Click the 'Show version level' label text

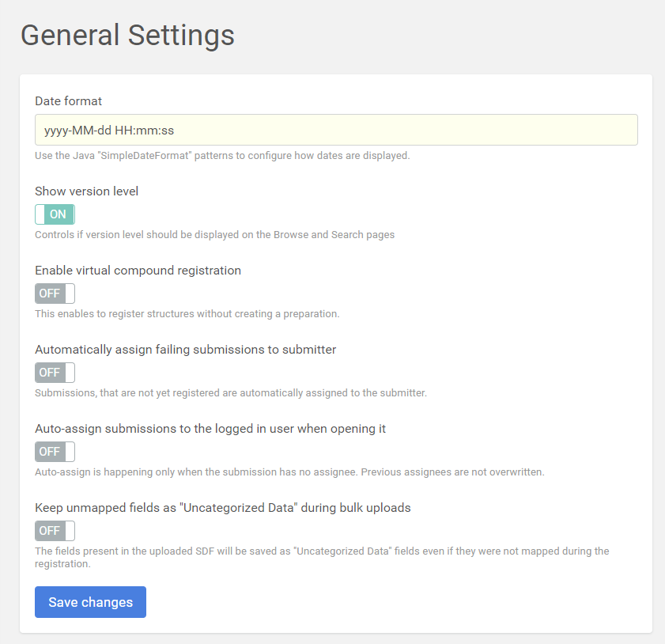(x=87, y=191)
